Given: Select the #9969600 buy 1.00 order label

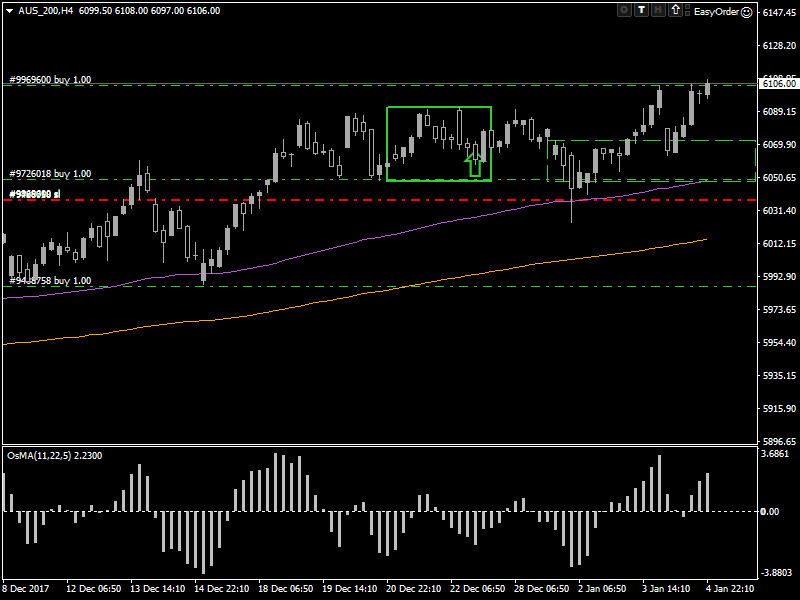Looking at the screenshot, I should pos(50,80).
